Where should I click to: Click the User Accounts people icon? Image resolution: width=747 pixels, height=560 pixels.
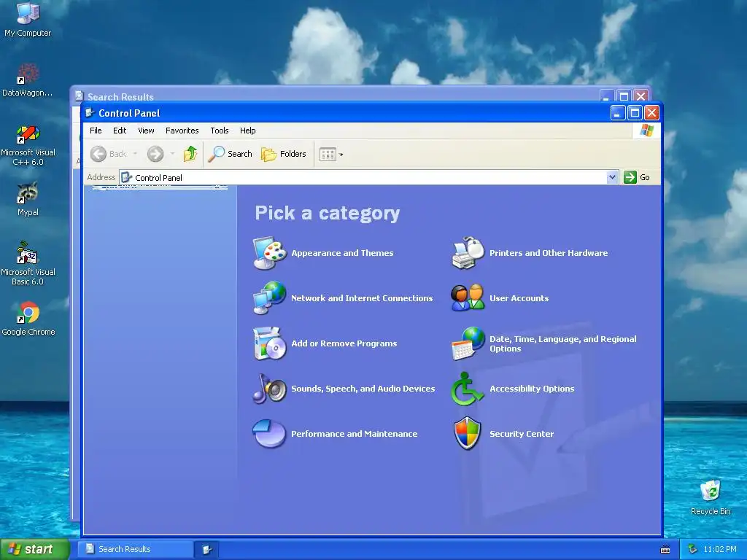tap(468, 298)
